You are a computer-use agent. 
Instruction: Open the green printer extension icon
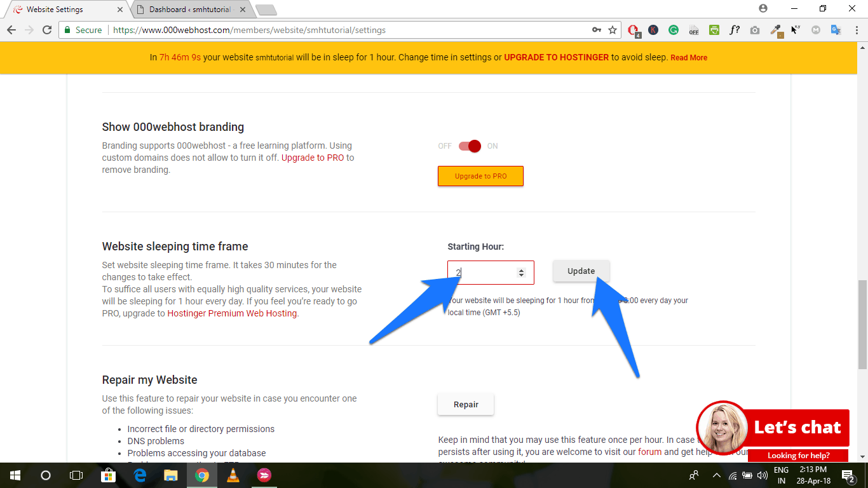714,30
